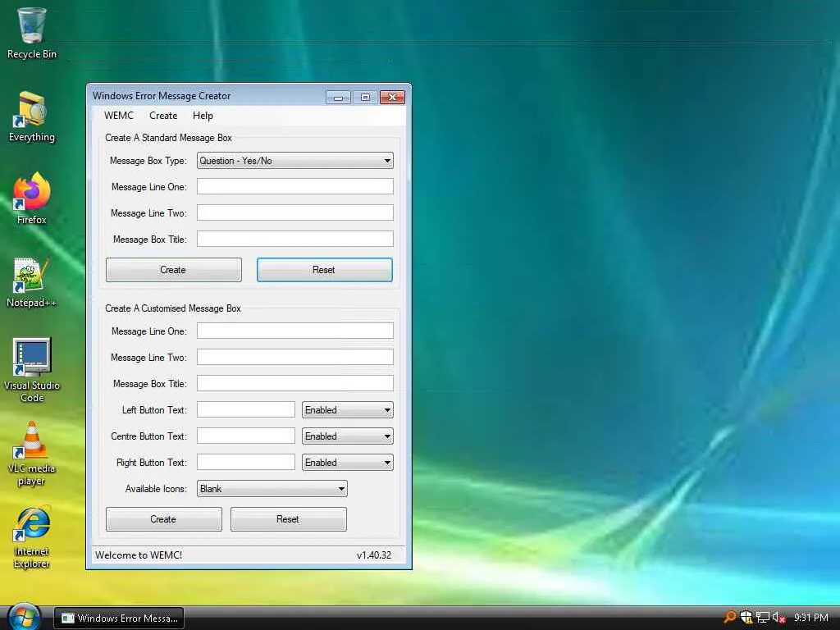Select the Notepad++ desktop shortcut
The image size is (840, 630).
coord(32,283)
